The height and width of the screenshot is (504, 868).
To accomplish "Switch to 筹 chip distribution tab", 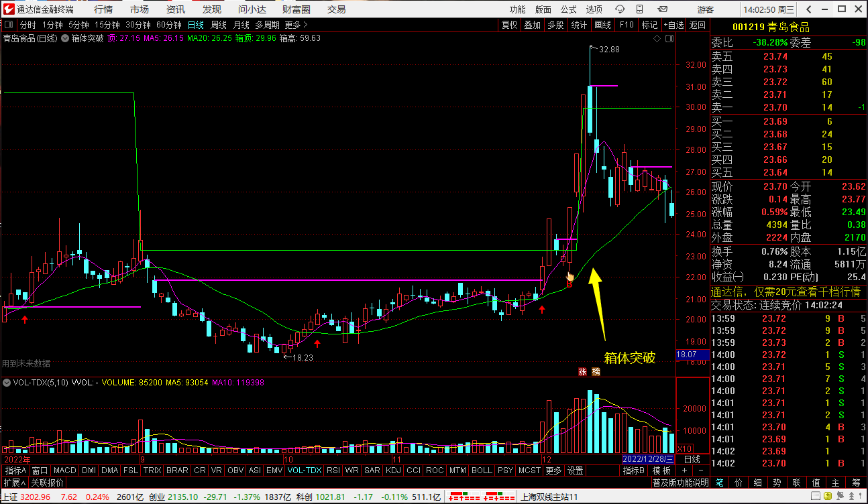I will [x=856, y=482].
